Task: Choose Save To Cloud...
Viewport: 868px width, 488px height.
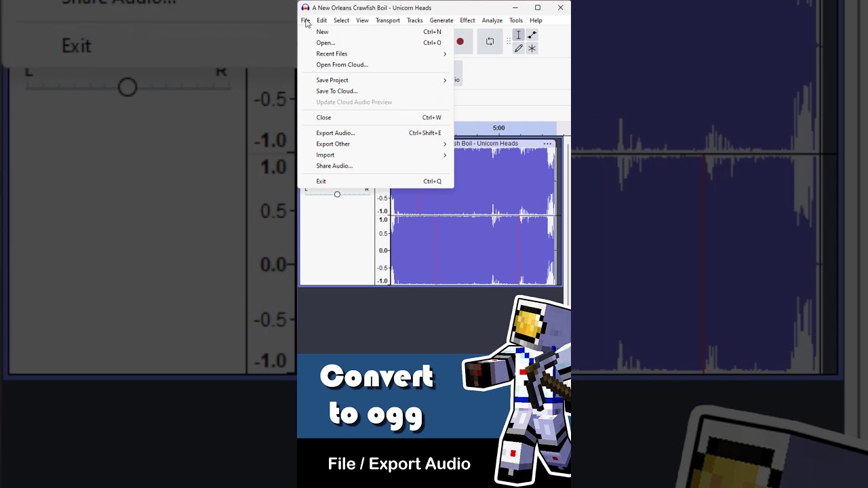Action: (x=376, y=91)
